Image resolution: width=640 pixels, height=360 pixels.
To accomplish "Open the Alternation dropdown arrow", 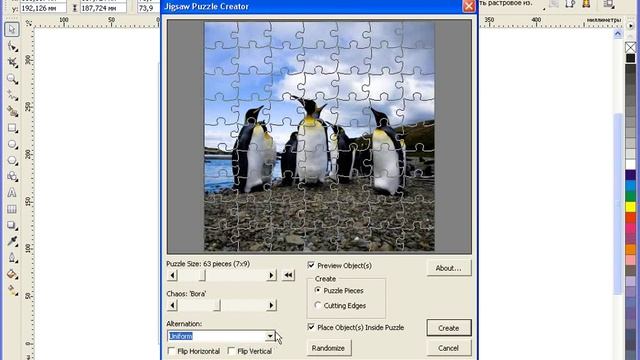I will [270, 336].
